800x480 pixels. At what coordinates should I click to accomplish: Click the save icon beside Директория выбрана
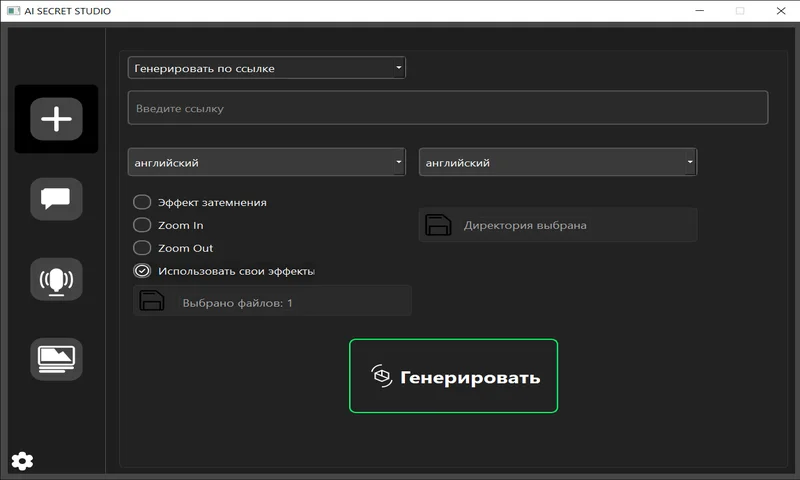[438, 225]
